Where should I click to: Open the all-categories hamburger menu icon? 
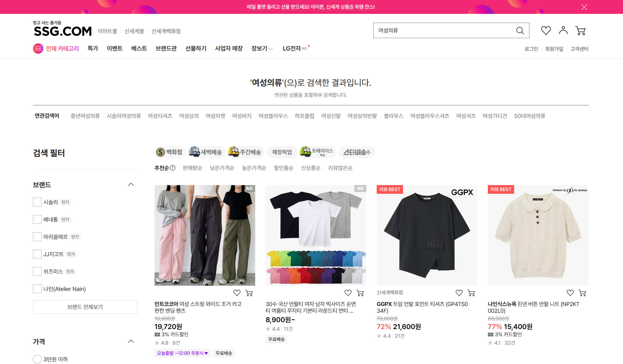click(38, 49)
